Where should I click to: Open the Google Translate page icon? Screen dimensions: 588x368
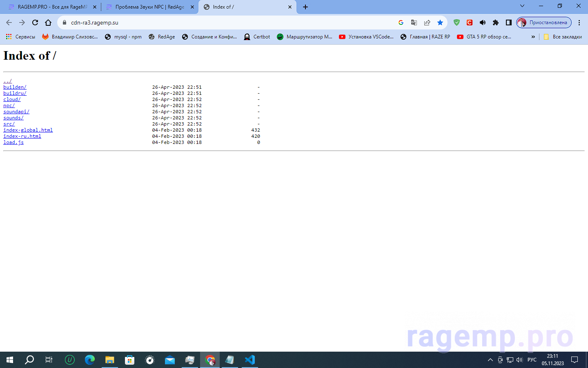[x=414, y=22]
